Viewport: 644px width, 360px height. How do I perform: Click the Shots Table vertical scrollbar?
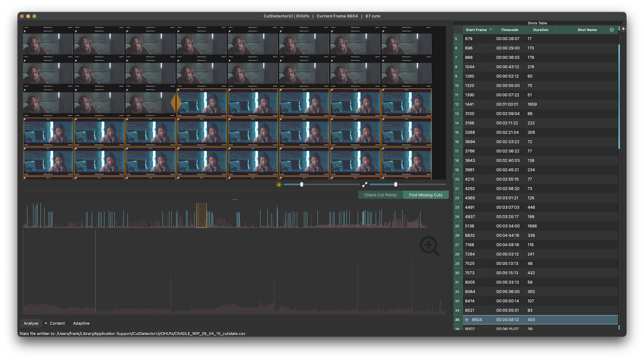(619, 97)
